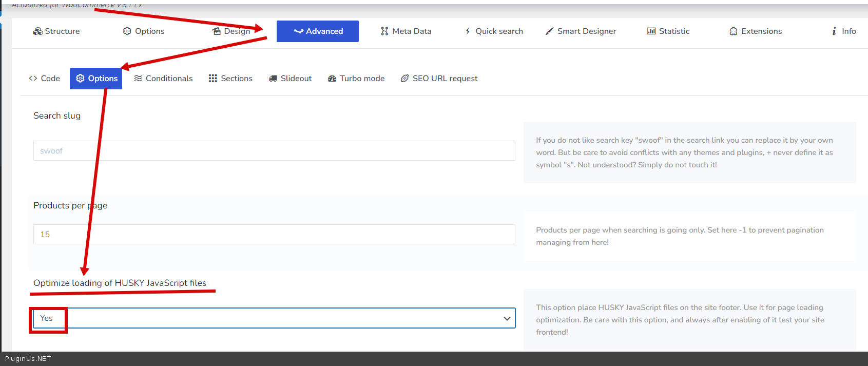Screen dimensions: 868x366
Task: Open the Design tab
Action: (232, 31)
